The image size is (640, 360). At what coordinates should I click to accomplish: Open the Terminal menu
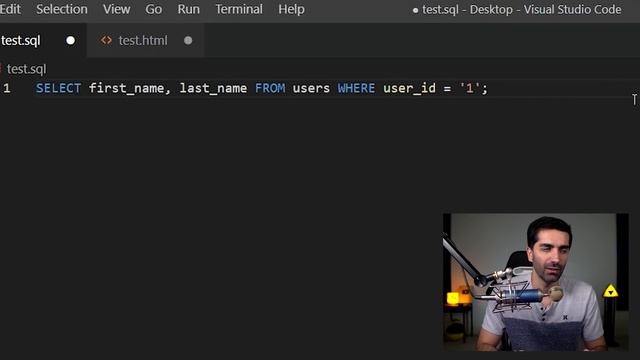pyautogui.click(x=239, y=9)
